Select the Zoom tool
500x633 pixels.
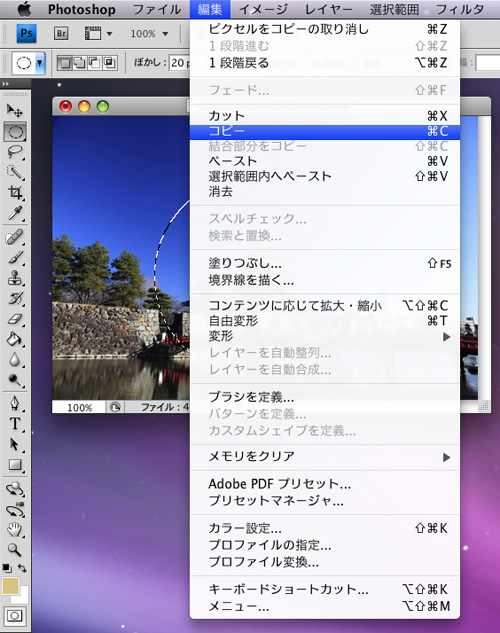15,549
